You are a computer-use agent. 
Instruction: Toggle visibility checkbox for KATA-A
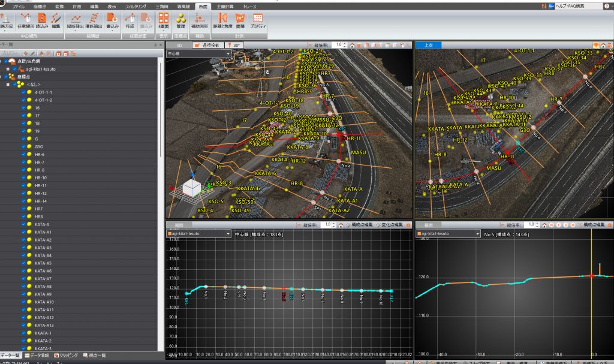click(23, 224)
